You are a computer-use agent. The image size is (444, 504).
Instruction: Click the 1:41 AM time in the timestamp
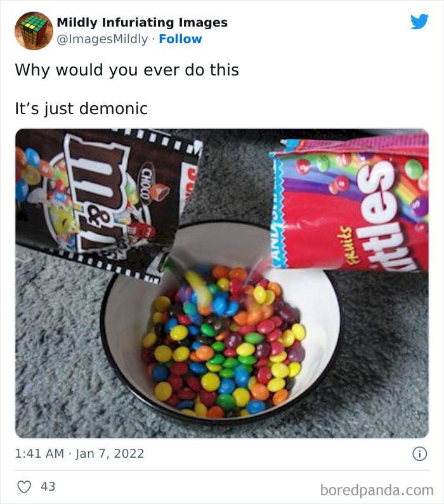[39, 454]
